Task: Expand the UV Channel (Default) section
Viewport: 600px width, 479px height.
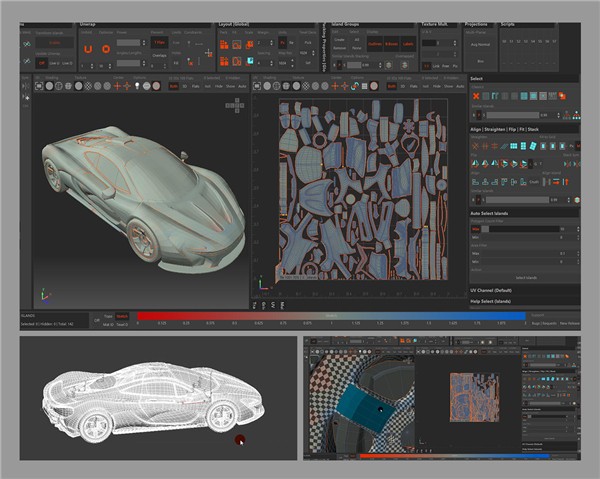Action: pyautogui.click(x=524, y=290)
